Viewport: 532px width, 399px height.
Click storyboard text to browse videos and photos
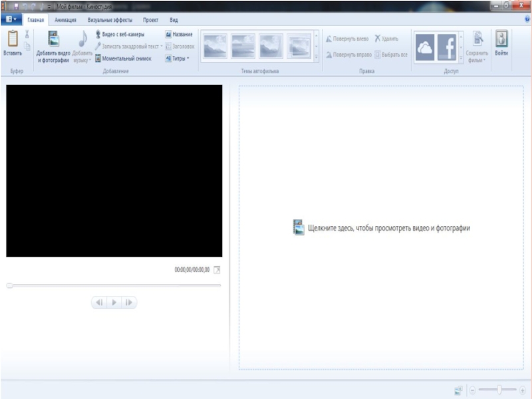pyautogui.click(x=388, y=228)
